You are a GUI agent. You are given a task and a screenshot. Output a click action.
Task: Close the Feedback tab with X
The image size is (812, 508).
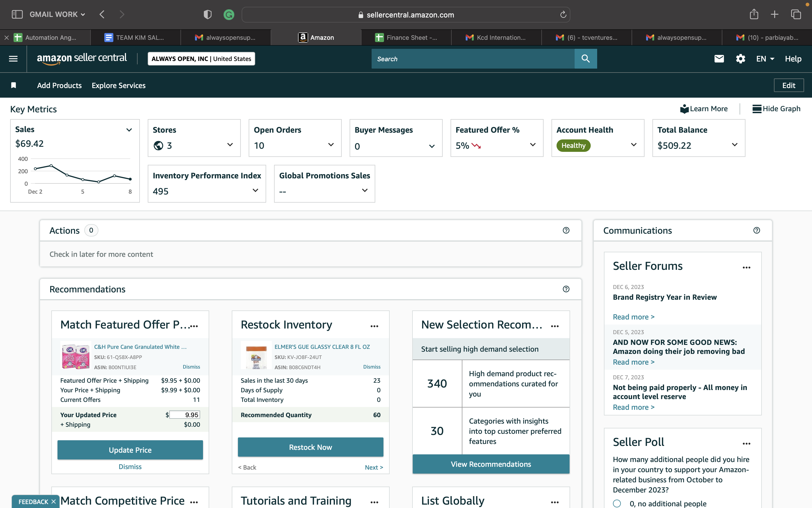[x=53, y=502]
